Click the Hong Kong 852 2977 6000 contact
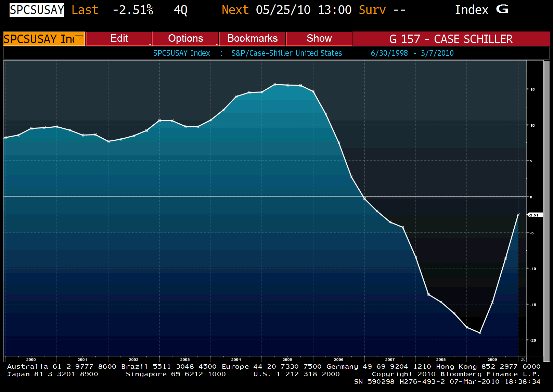Viewport: 553px width, 392px height. click(488, 367)
